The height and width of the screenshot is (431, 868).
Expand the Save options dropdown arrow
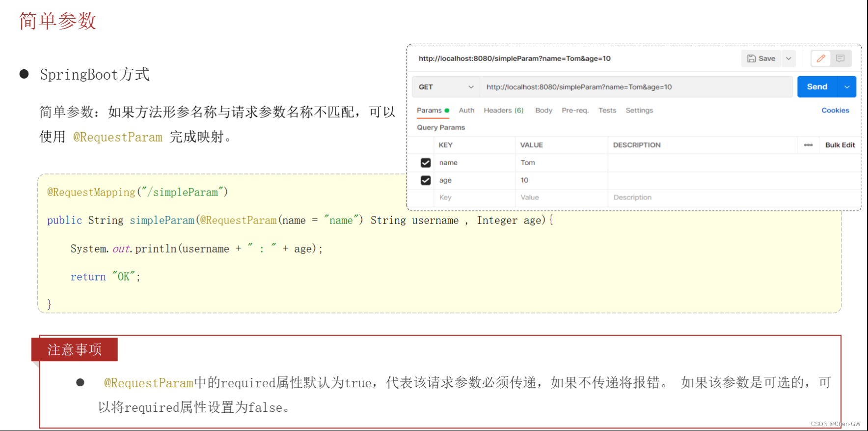click(788, 58)
